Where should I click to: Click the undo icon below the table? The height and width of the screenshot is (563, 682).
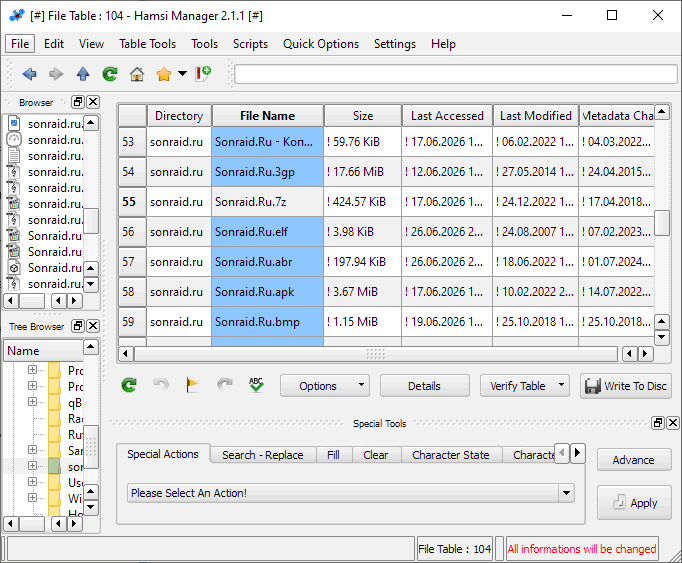click(x=161, y=385)
